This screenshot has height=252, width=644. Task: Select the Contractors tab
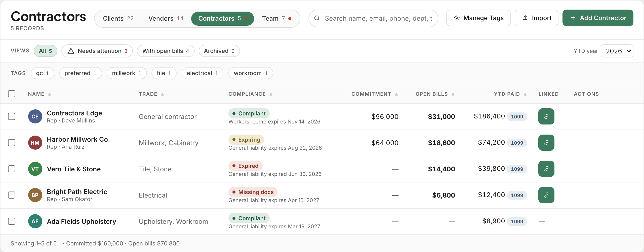pyautogui.click(x=222, y=18)
